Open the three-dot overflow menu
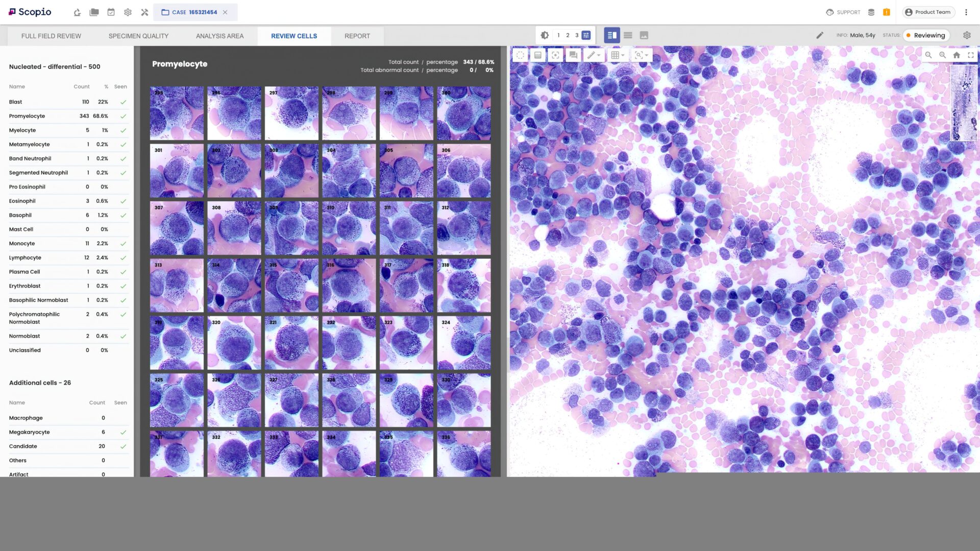The height and width of the screenshot is (551, 980). click(966, 12)
